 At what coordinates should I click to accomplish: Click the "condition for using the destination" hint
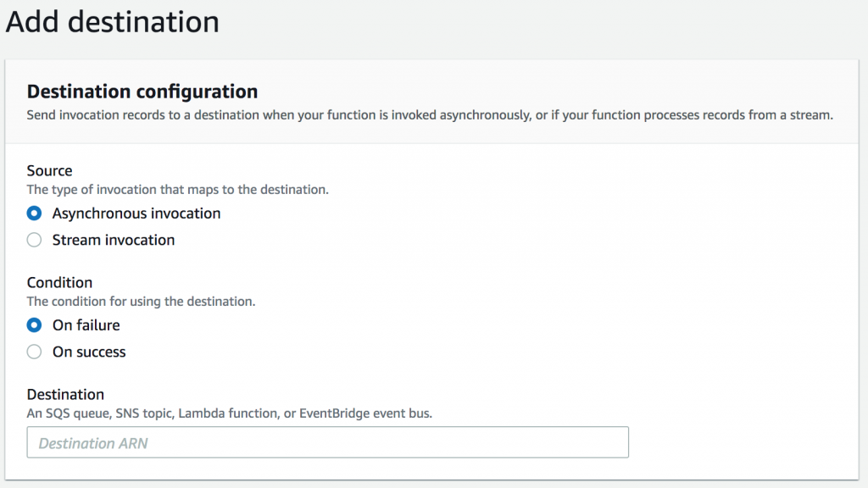(x=142, y=301)
